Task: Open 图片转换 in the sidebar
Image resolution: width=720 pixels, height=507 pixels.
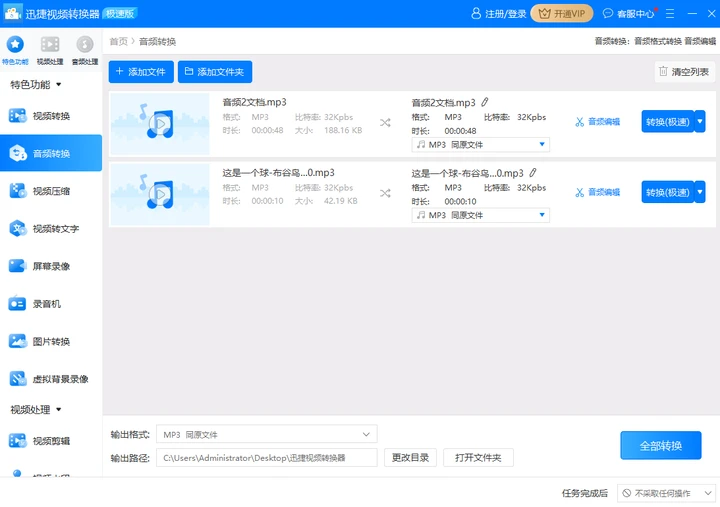Action: [x=51, y=341]
